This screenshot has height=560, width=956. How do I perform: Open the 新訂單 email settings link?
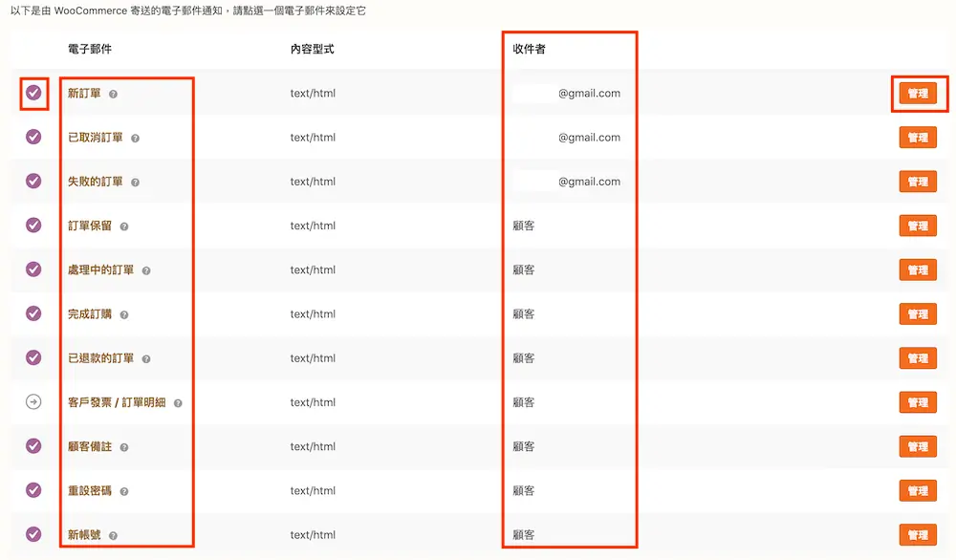[x=84, y=94]
